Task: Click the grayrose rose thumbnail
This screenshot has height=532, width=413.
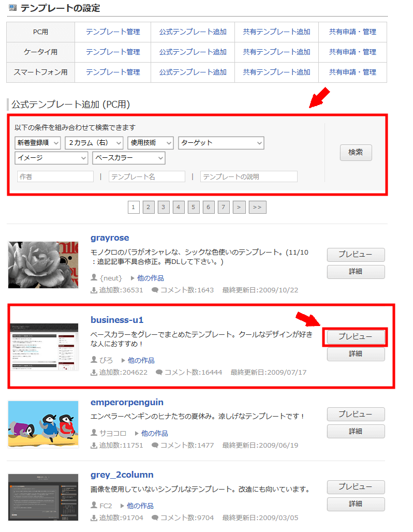Action: point(43,265)
